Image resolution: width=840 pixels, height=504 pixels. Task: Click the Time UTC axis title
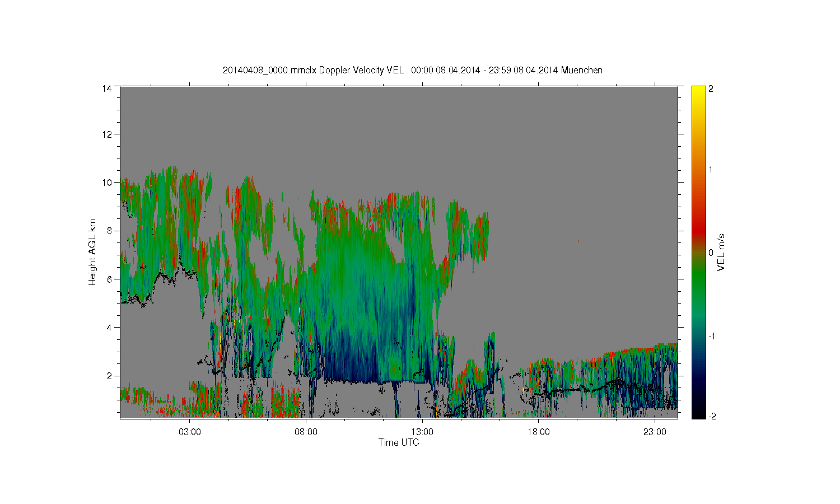pos(399,442)
